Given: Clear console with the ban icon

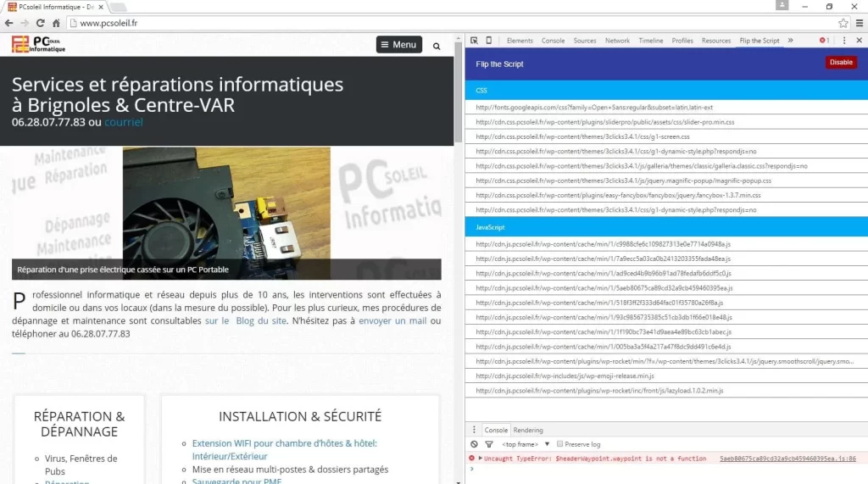Looking at the screenshot, I should 474,444.
